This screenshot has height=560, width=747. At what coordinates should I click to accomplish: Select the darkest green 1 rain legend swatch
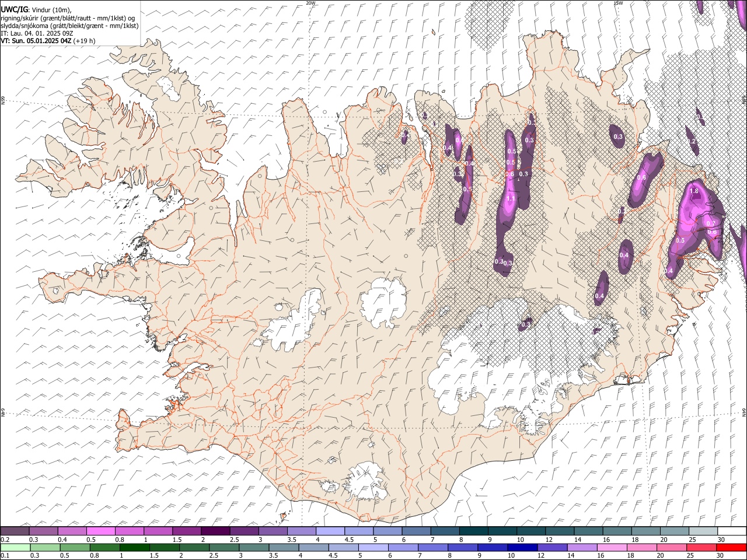point(135,547)
